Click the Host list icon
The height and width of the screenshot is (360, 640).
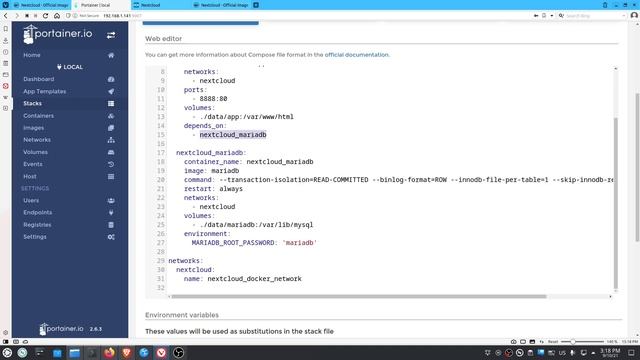coord(111,176)
